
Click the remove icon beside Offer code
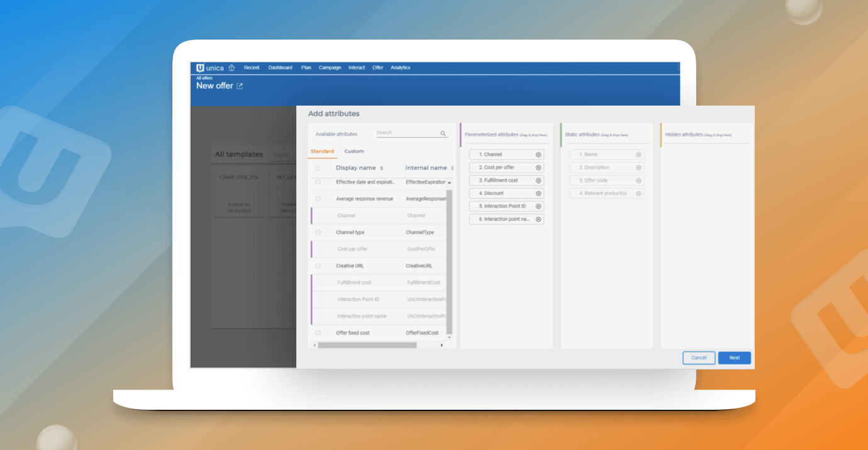[638, 180]
